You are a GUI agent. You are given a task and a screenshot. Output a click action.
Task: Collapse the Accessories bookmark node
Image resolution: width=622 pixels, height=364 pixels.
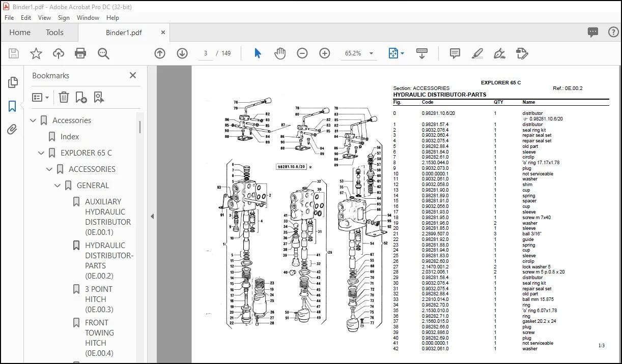33,120
